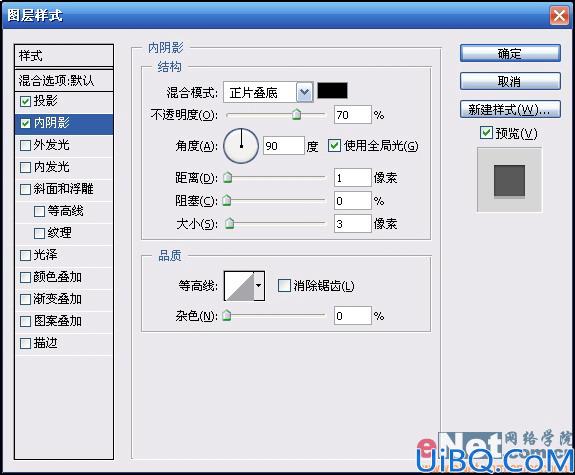This screenshot has height=475, width=575.
Task: Close the 图层样式 dialog
Action: [x=559, y=16]
